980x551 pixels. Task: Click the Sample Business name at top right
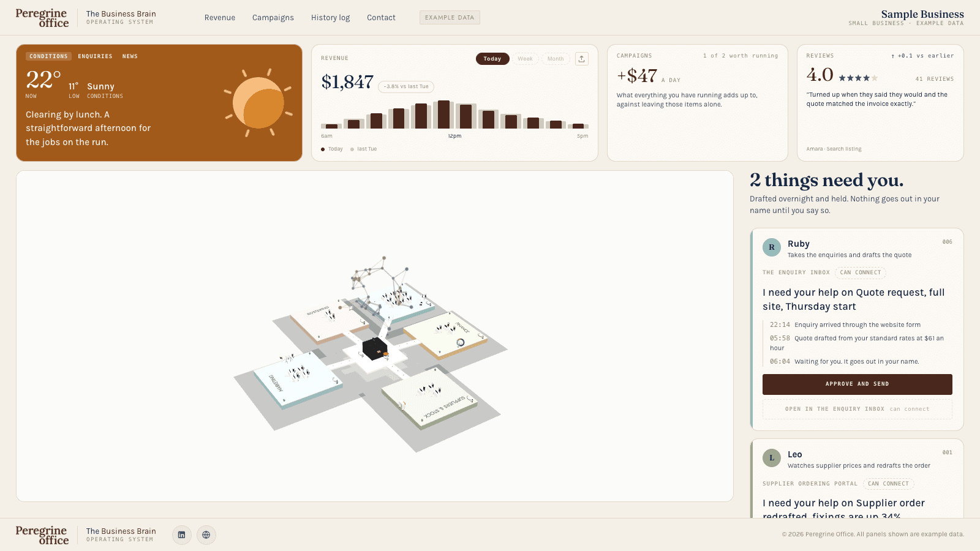pyautogui.click(x=922, y=14)
